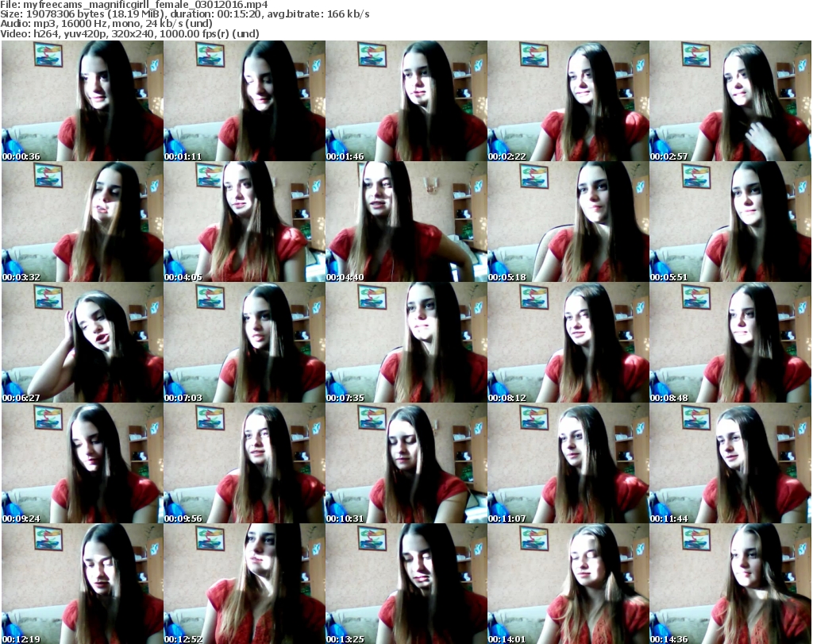Click the 00:02:57 thumbnail

tap(730, 101)
